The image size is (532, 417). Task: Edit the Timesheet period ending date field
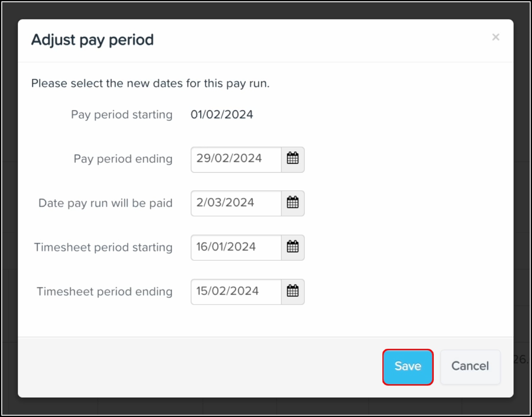pos(236,292)
